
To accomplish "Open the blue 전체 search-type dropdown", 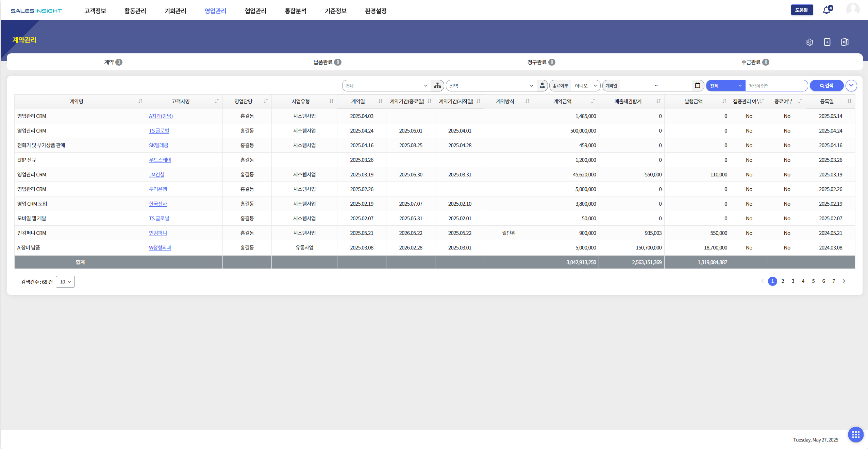I will (726, 86).
